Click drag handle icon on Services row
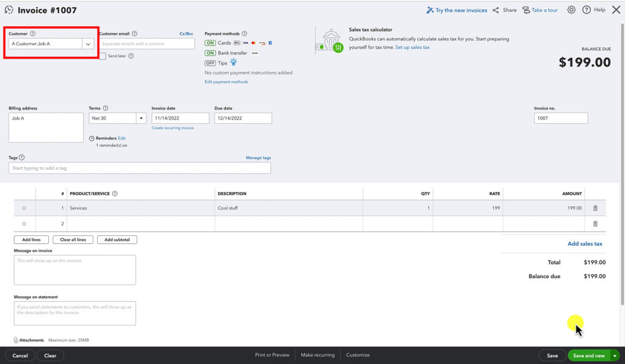The image size is (625, 364). [24, 208]
